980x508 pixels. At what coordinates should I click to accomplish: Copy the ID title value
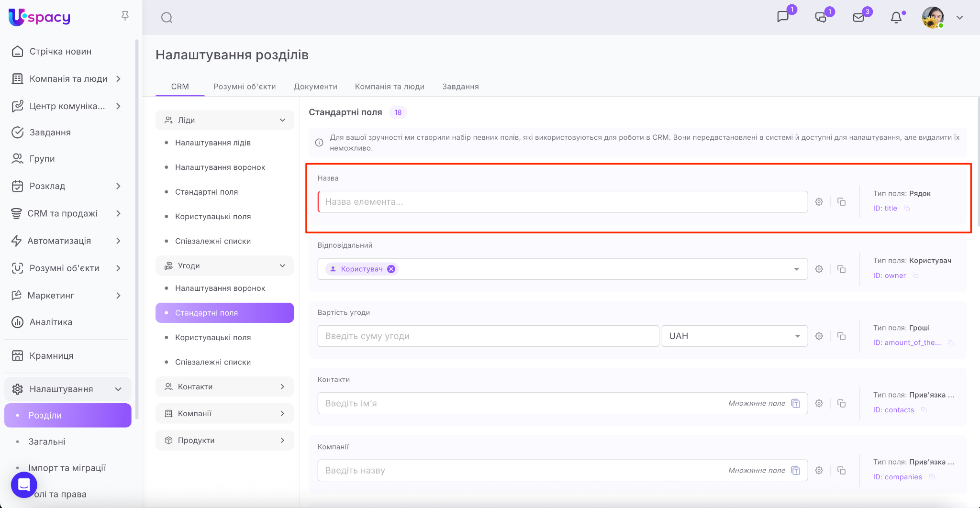[907, 209]
